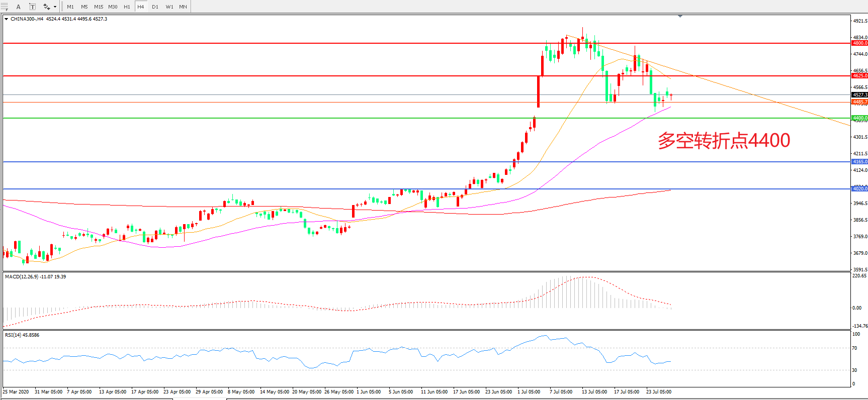This screenshot has height=400, width=868.
Task: Change chart to D1 daily timeframe
Action: (155, 7)
